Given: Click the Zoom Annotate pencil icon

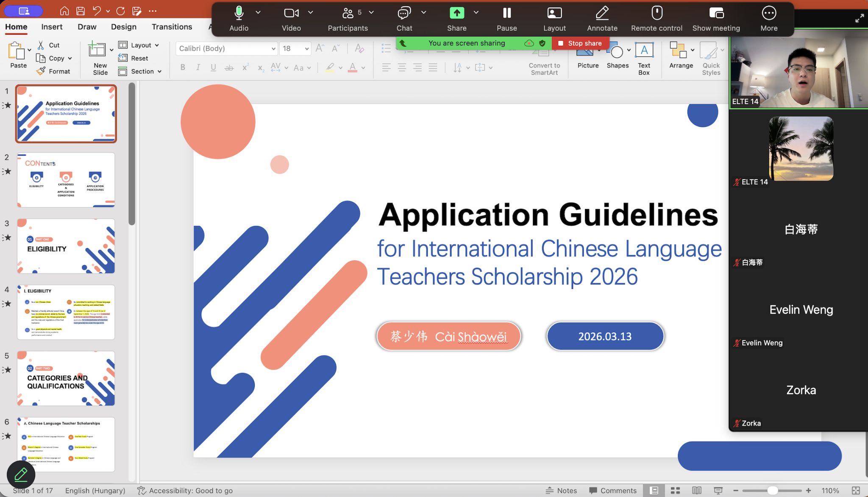Looking at the screenshot, I should (x=602, y=14).
